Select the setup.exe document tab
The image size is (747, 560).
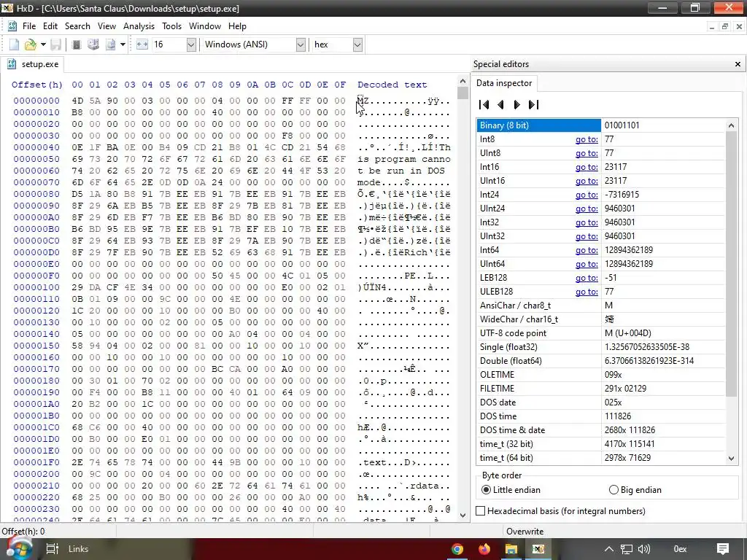pos(34,64)
